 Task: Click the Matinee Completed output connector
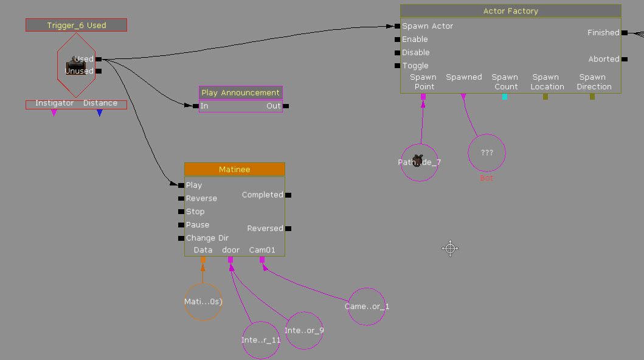tap(288, 195)
